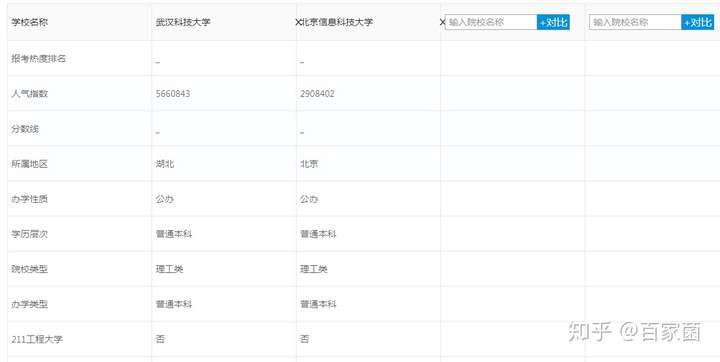
Task: Click 办学类型 value 普通本科 for 武汉科技大学
Action: (174, 304)
